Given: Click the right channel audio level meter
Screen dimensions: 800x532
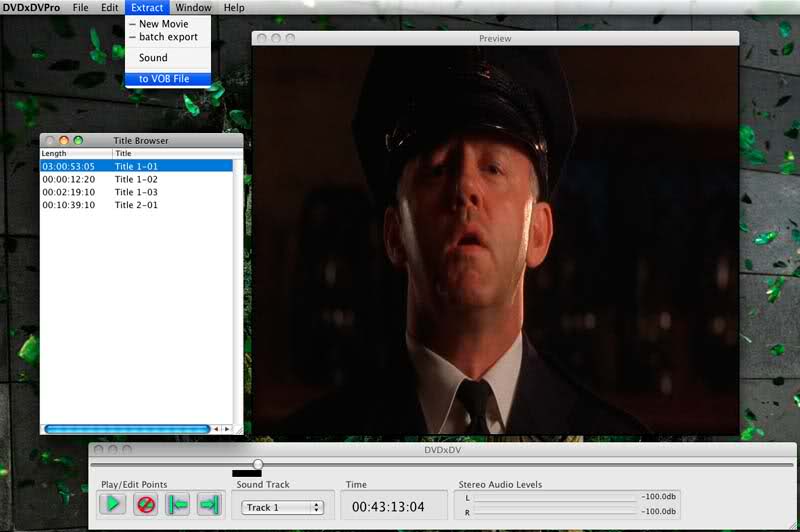Looking at the screenshot, I should pos(556,512).
